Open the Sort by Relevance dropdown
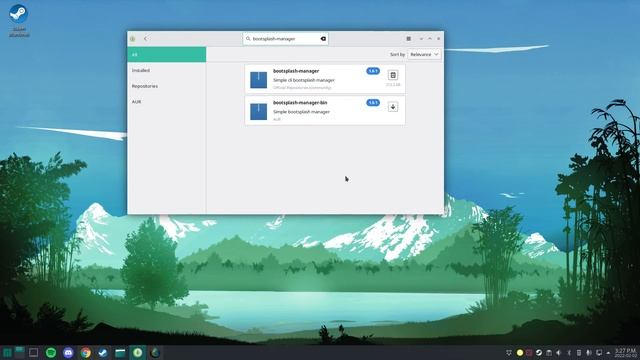The image size is (640, 360). (424, 54)
